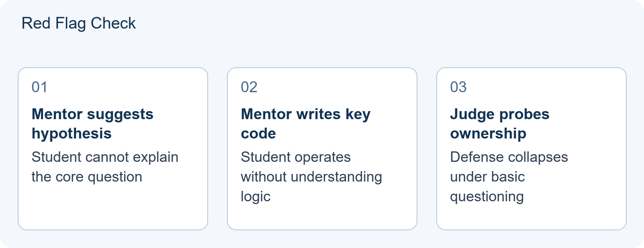Select the 02 number label
644x248 pixels.
click(249, 87)
